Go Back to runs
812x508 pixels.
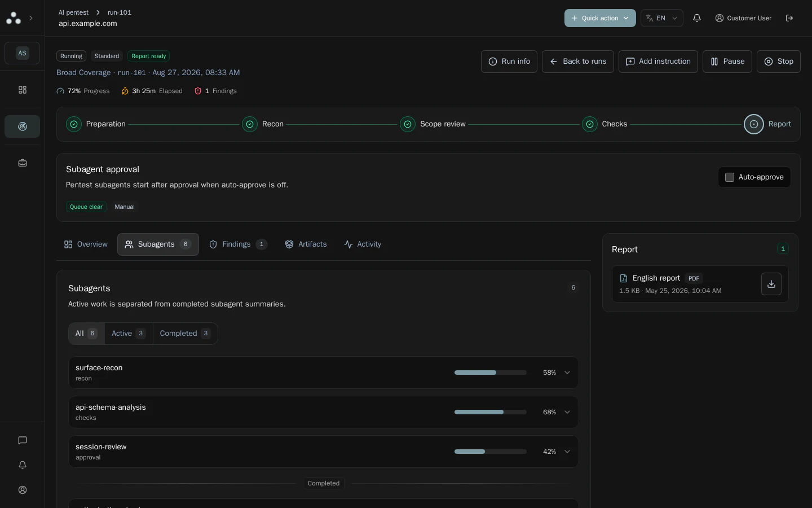pos(578,62)
